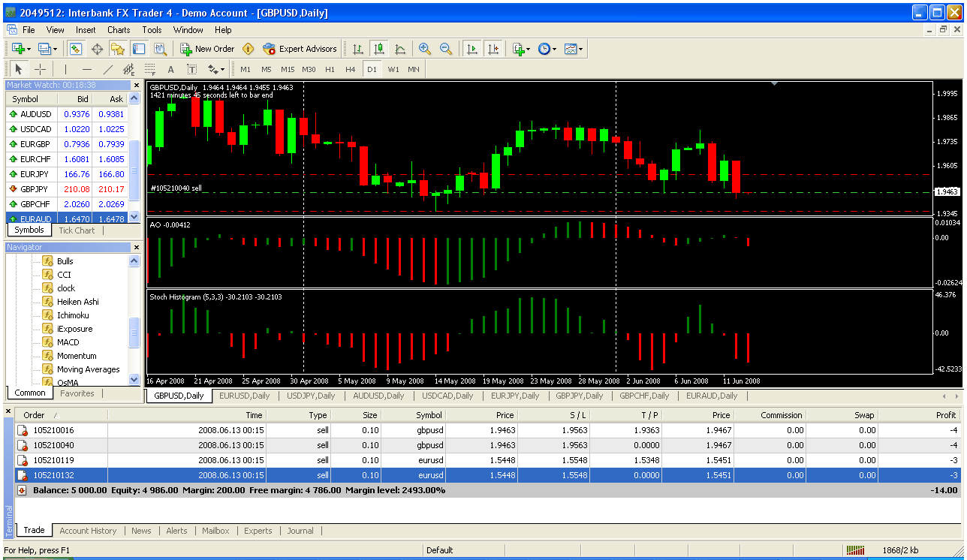This screenshot has height=560, width=967.
Task: Select the text 'A' drawing tool
Action: [x=171, y=69]
